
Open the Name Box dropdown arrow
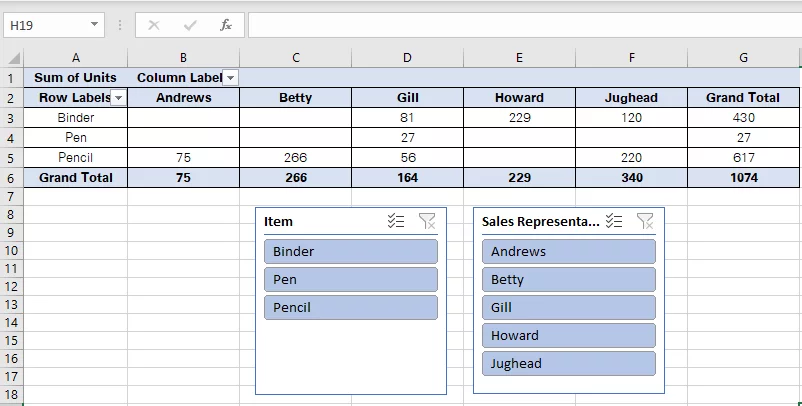click(x=94, y=25)
